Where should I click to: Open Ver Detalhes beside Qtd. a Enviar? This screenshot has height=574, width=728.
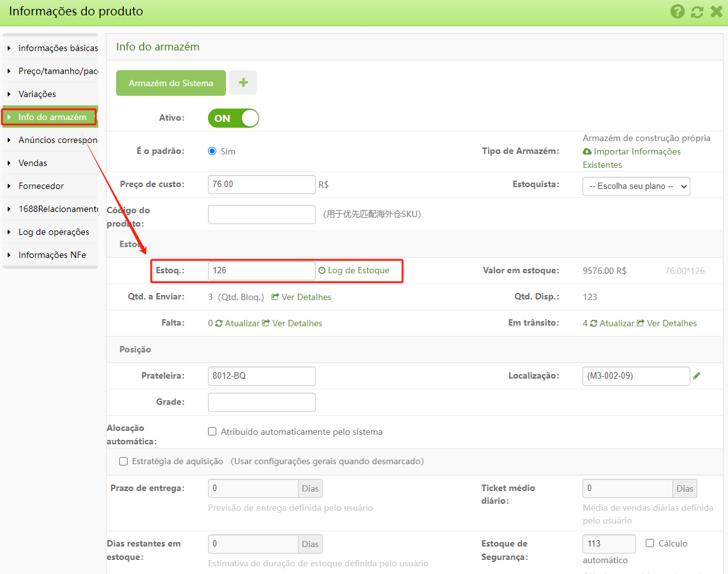(301, 297)
